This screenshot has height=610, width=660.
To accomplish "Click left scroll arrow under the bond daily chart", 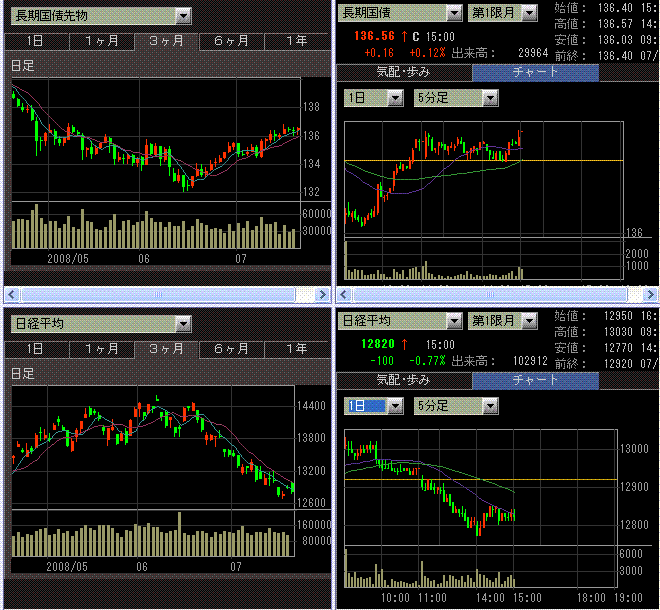I will (12, 294).
